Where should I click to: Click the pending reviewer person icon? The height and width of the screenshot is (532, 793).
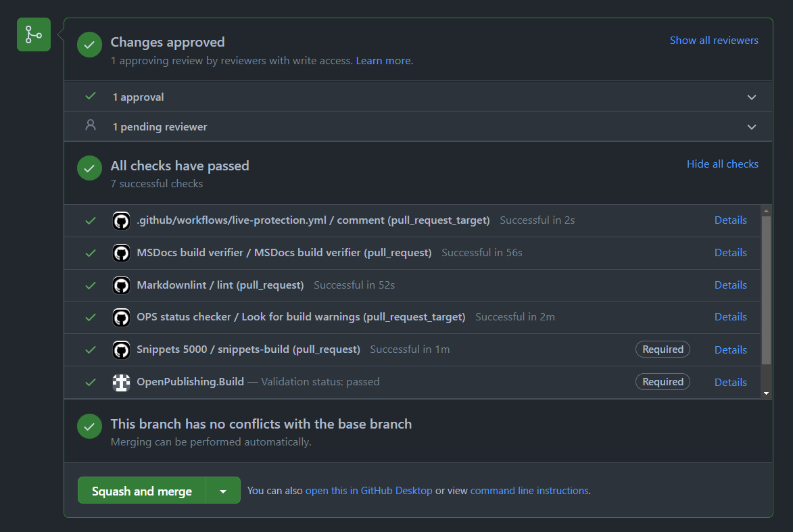91,126
